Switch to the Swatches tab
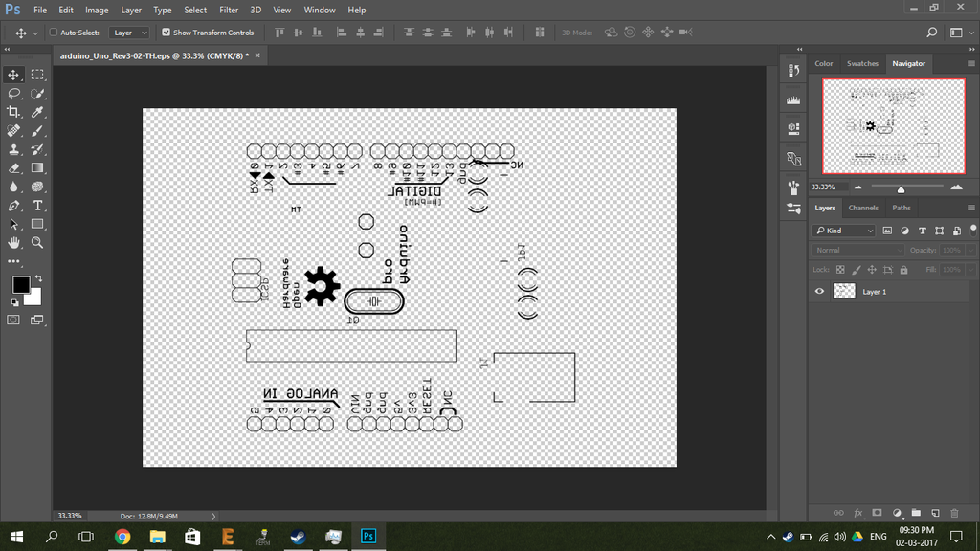The image size is (980, 551). tap(862, 64)
